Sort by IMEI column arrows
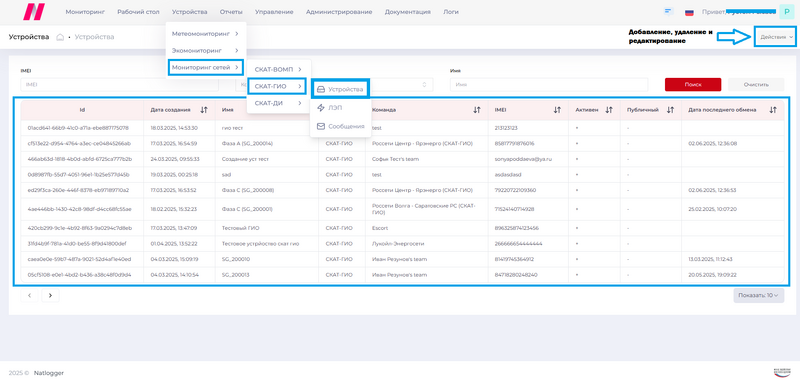Image resolution: width=800 pixels, height=383 pixels. point(557,110)
